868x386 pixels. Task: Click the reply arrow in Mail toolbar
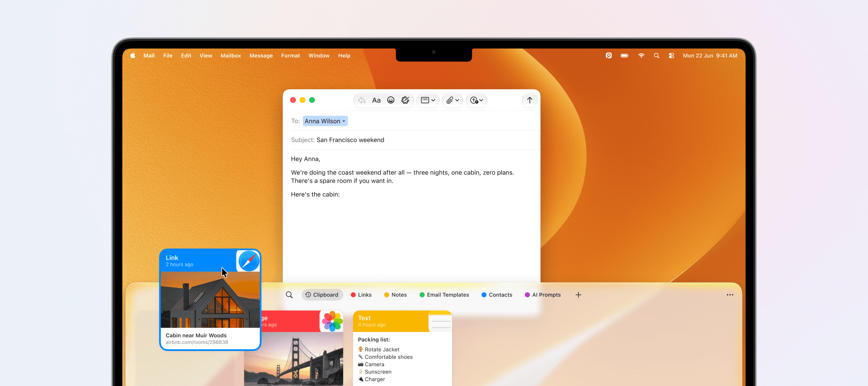[362, 100]
